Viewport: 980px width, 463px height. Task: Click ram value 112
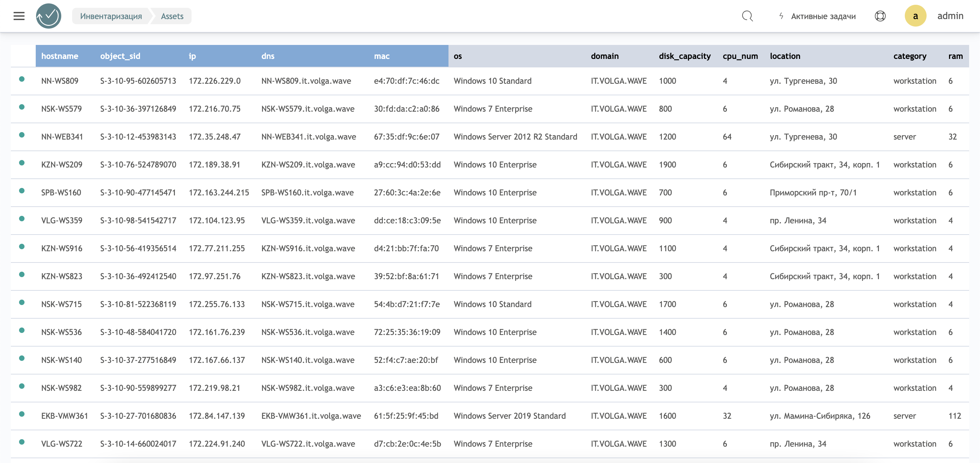click(954, 416)
